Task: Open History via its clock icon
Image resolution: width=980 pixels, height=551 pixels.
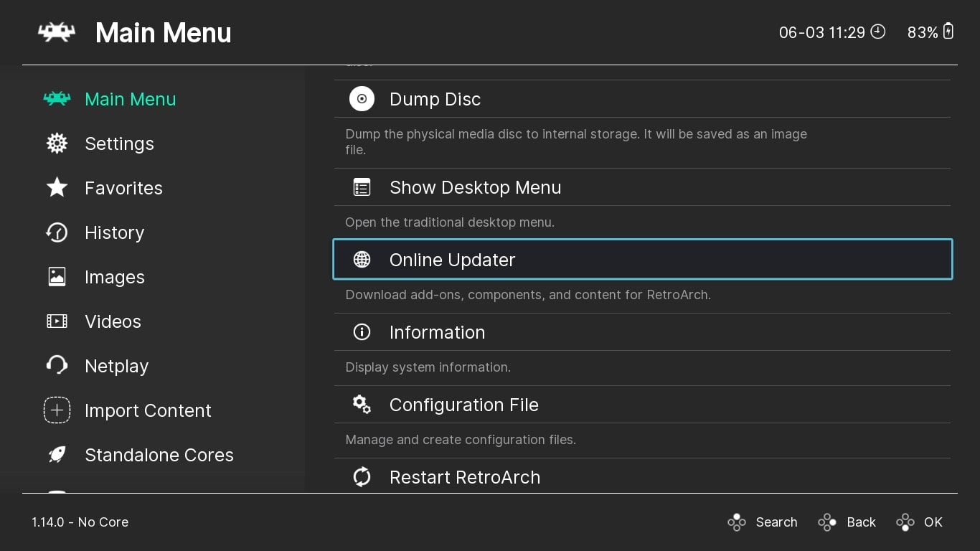Action: click(x=57, y=232)
